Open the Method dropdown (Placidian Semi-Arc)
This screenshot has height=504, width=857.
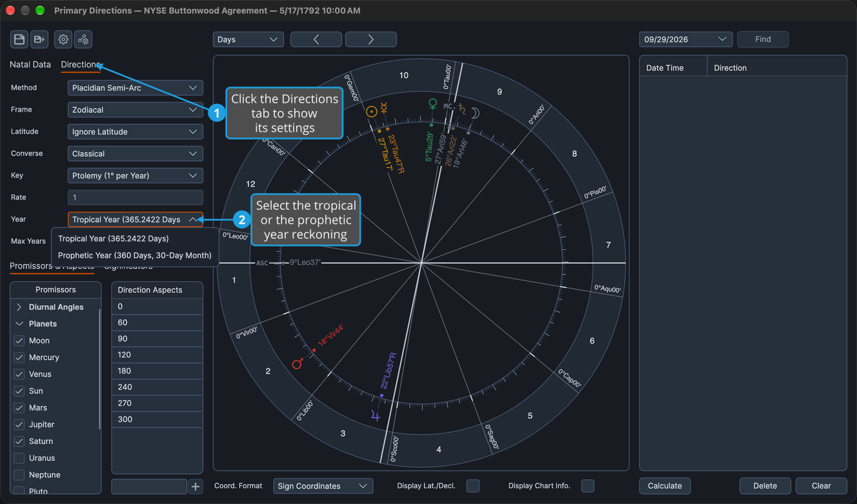pyautogui.click(x=136, y=88)
